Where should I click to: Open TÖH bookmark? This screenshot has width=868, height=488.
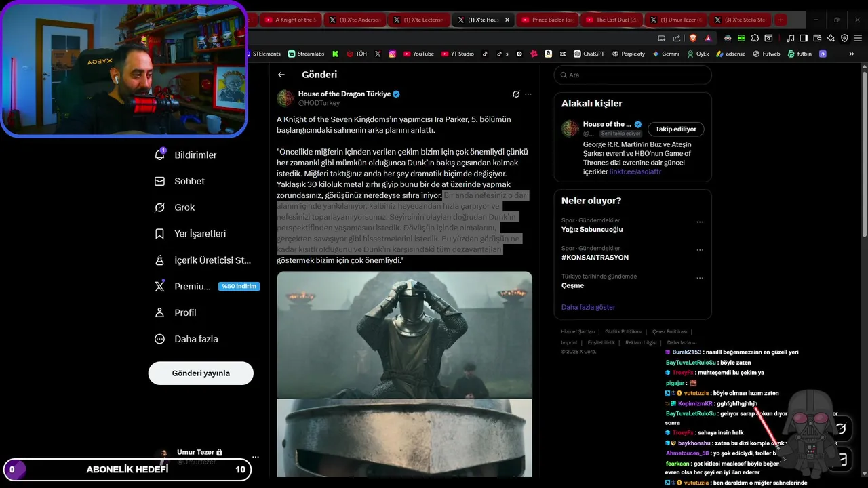[357, 54]
